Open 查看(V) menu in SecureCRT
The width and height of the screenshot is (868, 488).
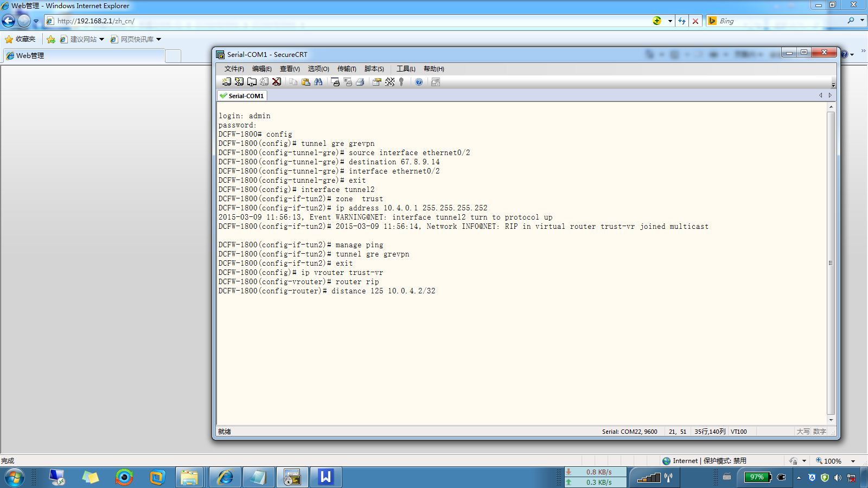pos(290,69)
